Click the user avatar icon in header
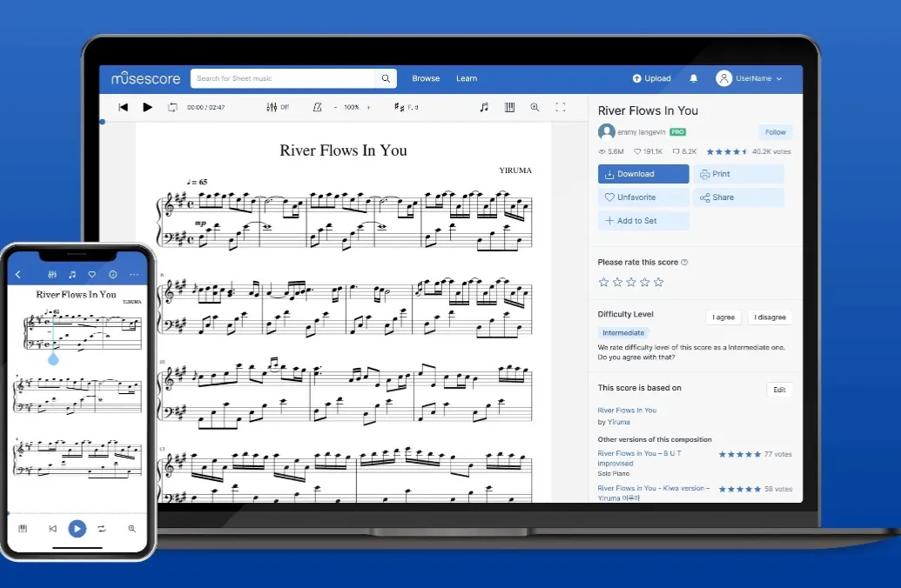The height and width of the screenshot is (588, 901). (723, 78)
